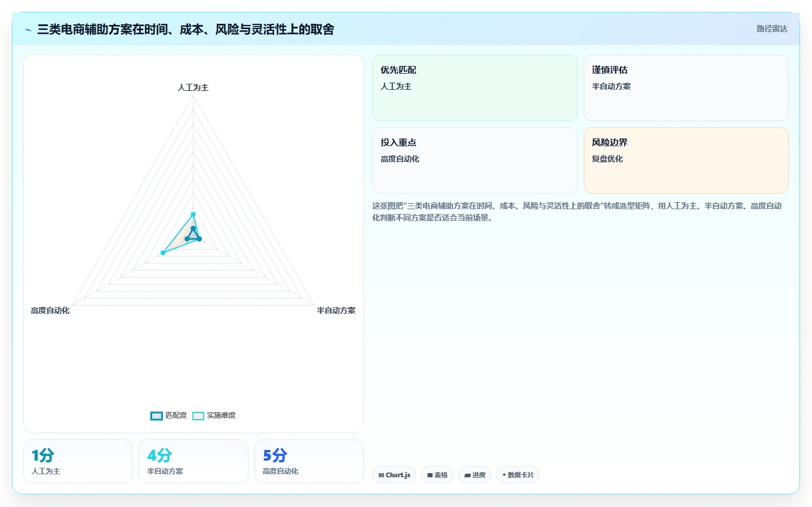Click 人工为主 text in 优先匹配 card

coord(396,86)
